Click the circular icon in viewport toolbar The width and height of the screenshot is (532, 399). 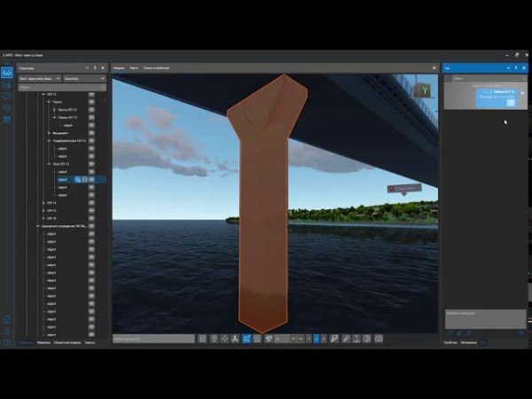pos(367,339)
